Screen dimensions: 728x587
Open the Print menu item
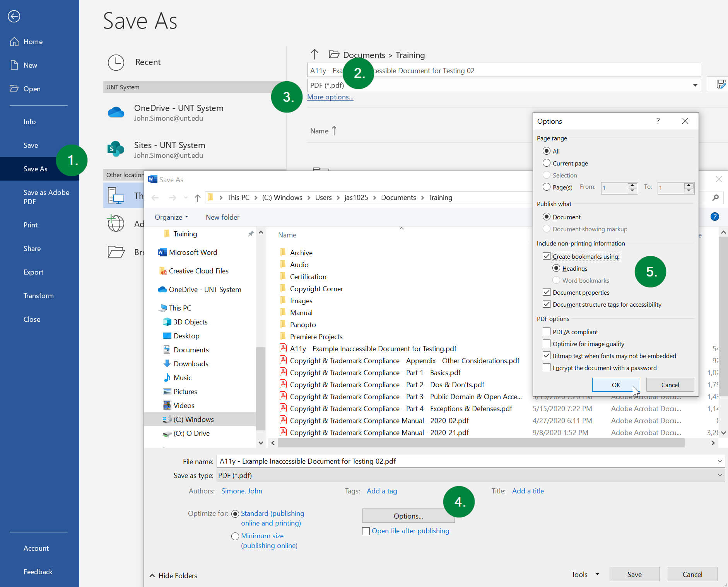pos(31,225)
